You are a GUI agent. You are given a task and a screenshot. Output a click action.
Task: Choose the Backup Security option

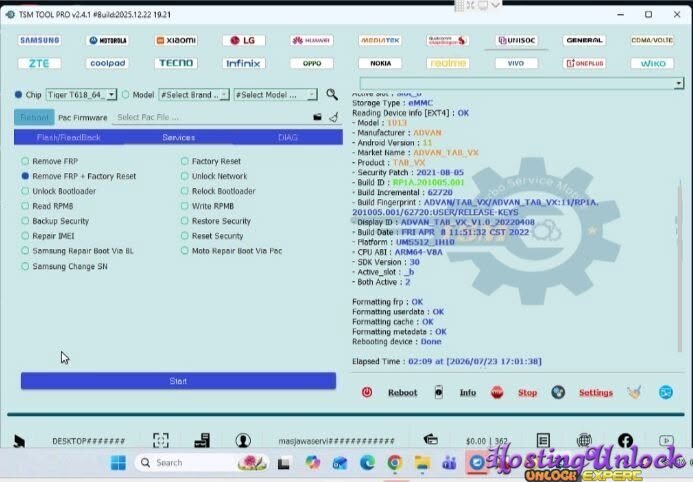[55, 221]
